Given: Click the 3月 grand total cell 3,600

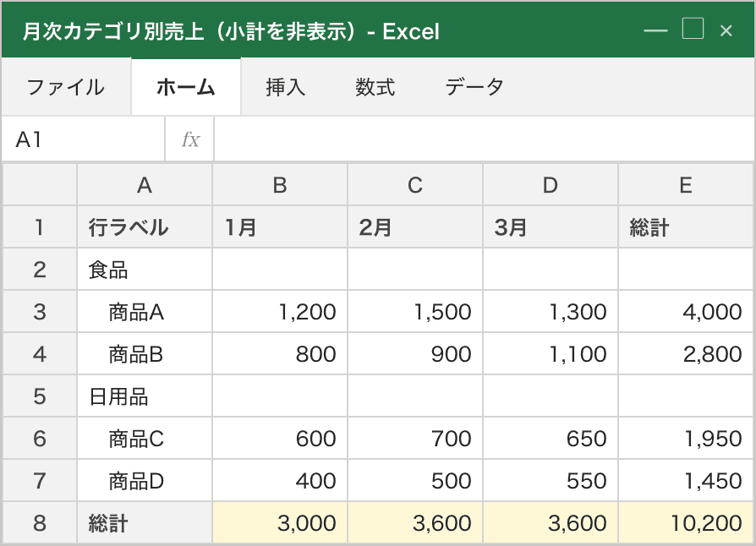Looking at the screenshot, I should [551, 523].
